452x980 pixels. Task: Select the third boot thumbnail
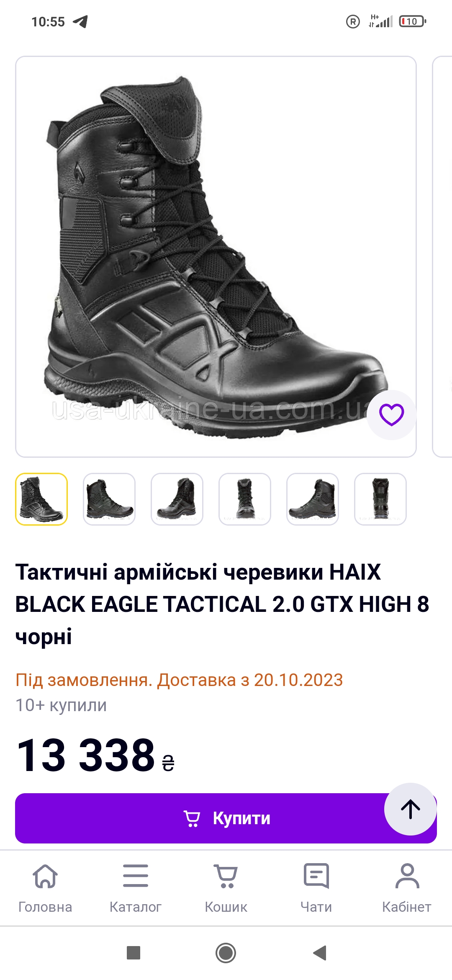pos(177,499)
